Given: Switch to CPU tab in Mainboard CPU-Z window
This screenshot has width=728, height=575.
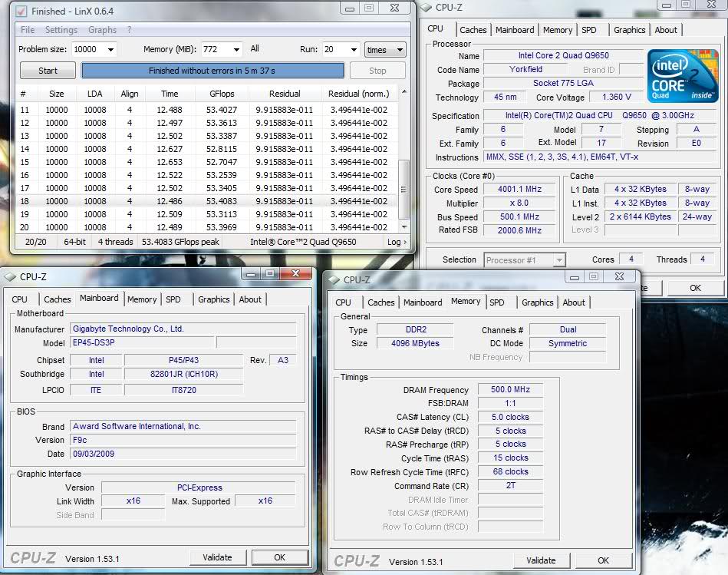Looking at the screenshot, I should (x=19, y=299).
